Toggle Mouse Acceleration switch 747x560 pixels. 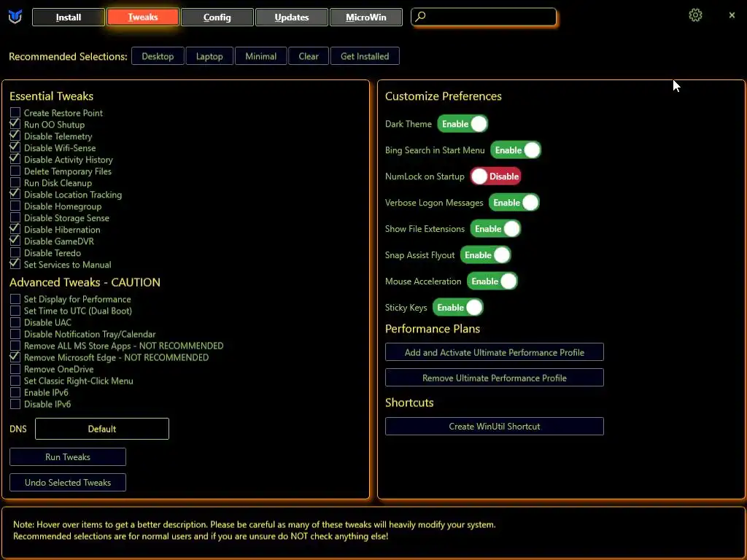coord(492,281)
